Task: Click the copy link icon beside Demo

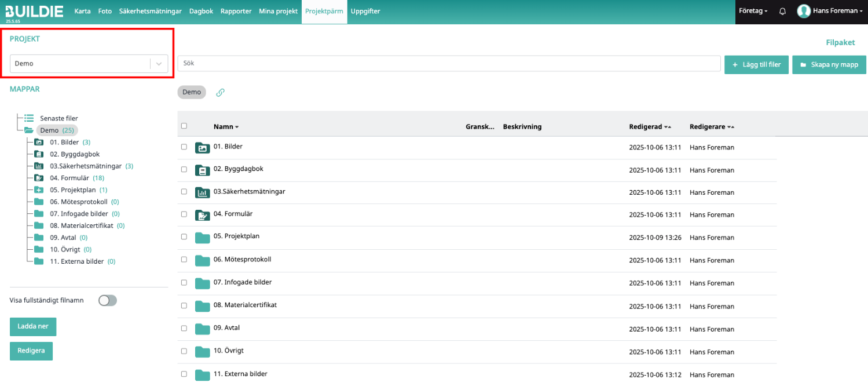Action: point(220,92)
